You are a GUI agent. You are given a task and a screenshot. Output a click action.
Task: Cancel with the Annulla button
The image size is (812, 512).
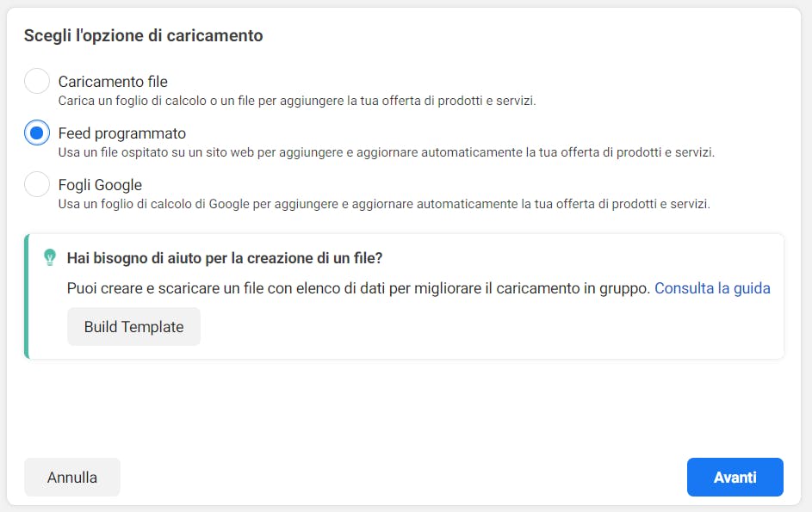(x=72, y=477)
